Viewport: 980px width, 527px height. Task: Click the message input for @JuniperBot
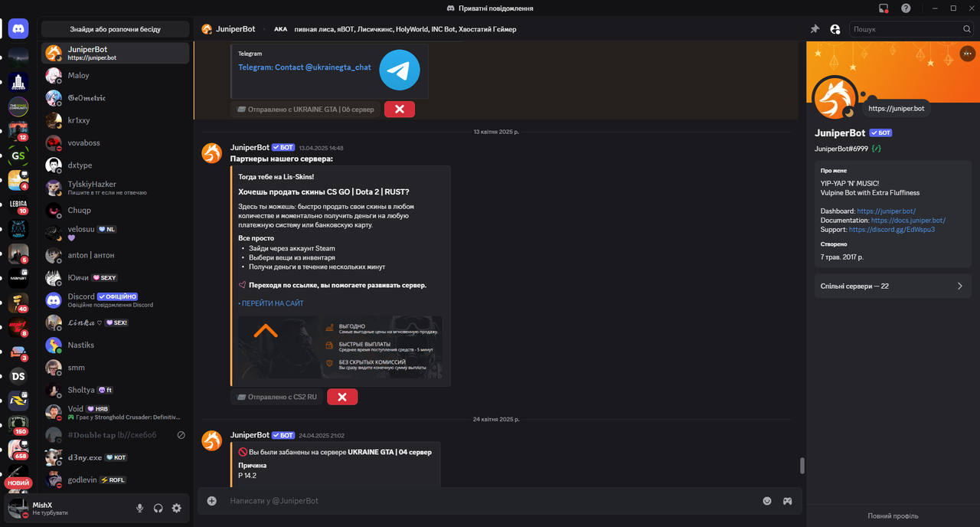490,501
